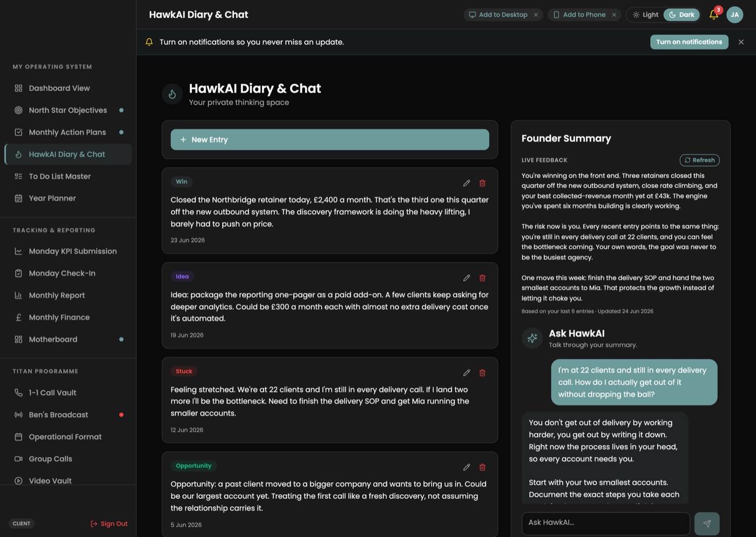
Task: Send the Ask HawkAI message
Action: tap(707, 524)
